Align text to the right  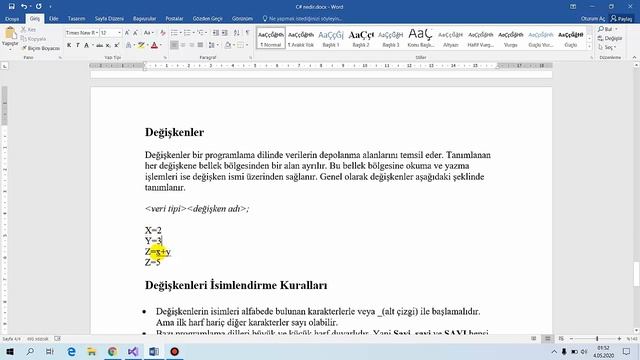tap(191, 45)
